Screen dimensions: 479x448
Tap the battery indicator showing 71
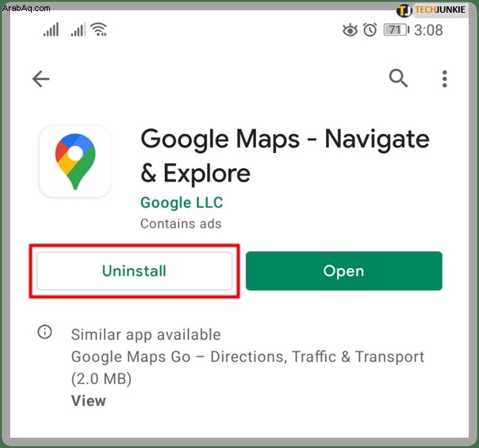click(x=397, y=30)
